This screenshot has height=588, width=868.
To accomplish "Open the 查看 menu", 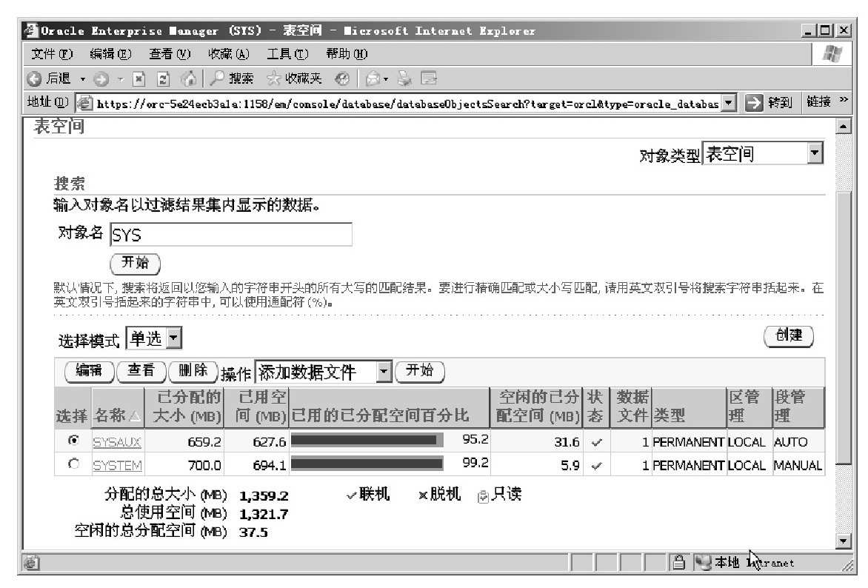I will [170, 54].
